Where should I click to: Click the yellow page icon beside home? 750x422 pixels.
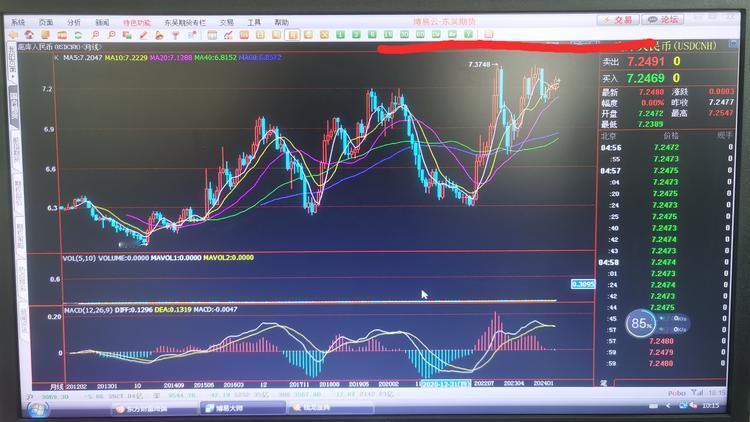(x=45, y=35)
